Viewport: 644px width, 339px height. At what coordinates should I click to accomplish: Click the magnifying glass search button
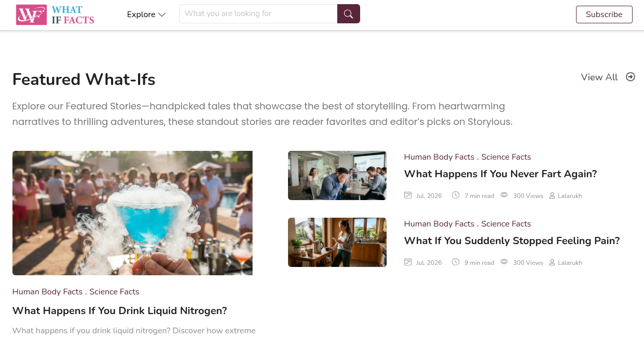(x=349, y=14)
